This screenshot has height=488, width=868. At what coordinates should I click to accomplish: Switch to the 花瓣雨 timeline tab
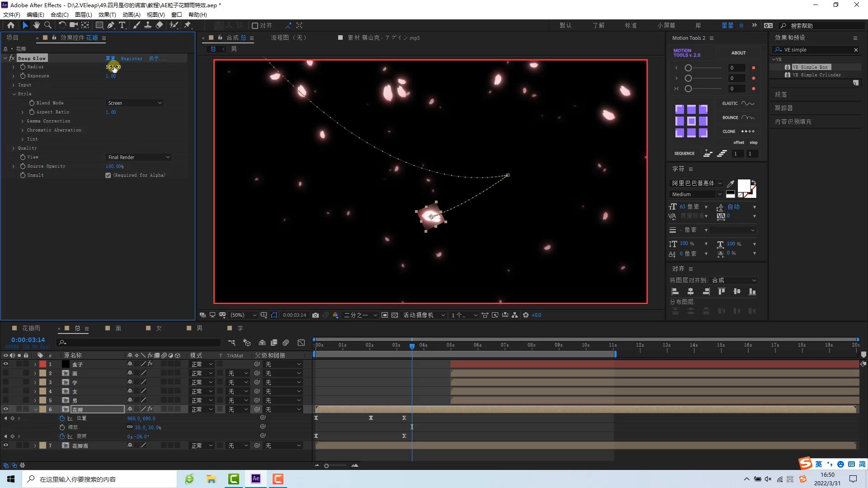click(x=31, y=328)
